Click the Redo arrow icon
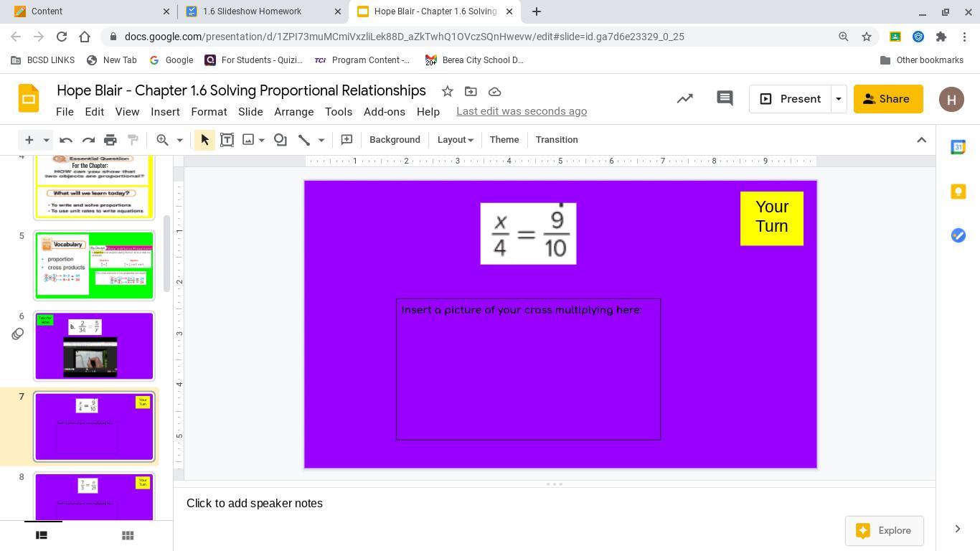 88,140
